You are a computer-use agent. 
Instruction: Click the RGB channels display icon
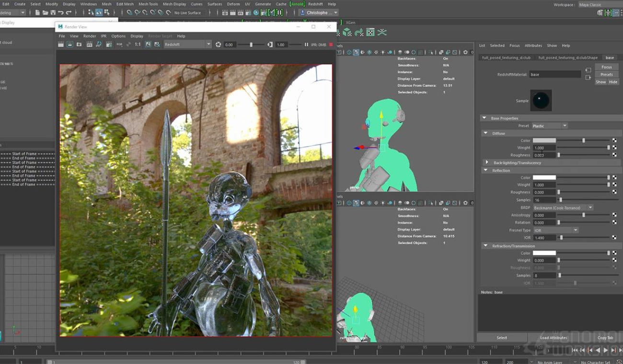point(119,44)
